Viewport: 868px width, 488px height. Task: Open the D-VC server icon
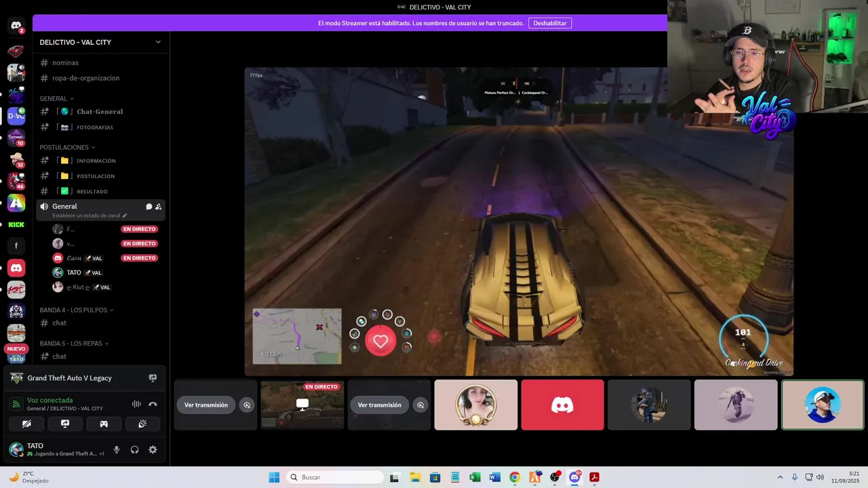point(16,116)
